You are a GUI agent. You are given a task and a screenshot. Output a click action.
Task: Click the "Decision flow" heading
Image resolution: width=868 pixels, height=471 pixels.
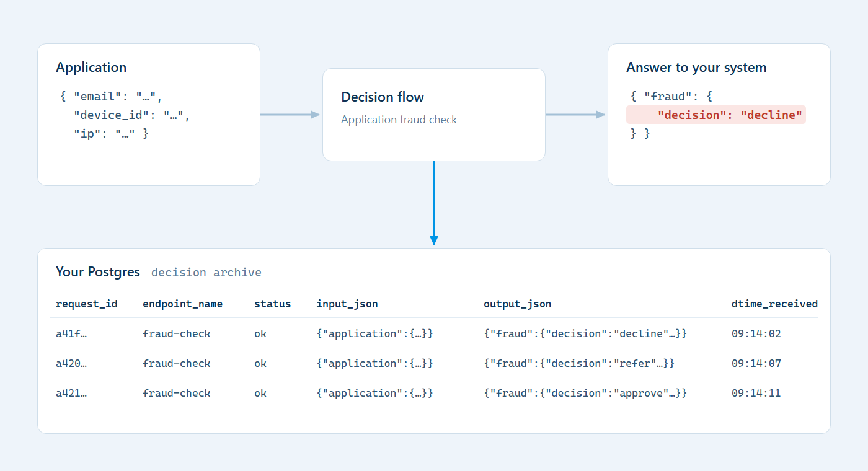[383, 97]
